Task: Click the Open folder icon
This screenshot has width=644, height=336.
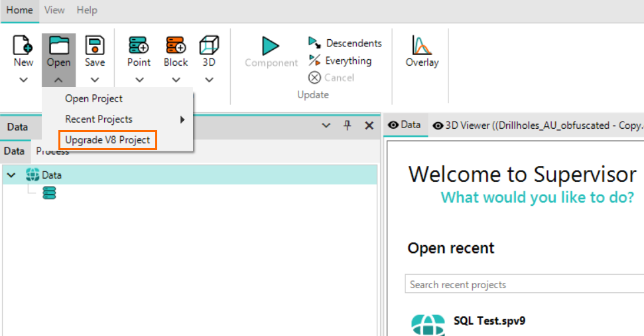Action: click(59, 45)
